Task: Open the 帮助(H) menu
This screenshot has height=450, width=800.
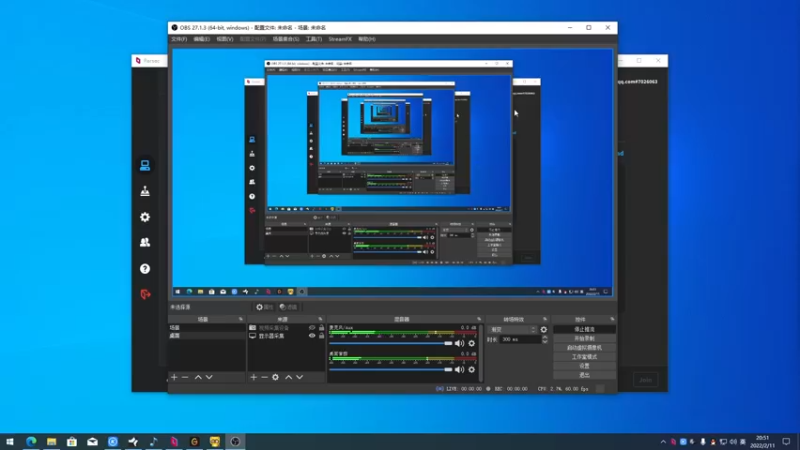Action: pos(366,39)
